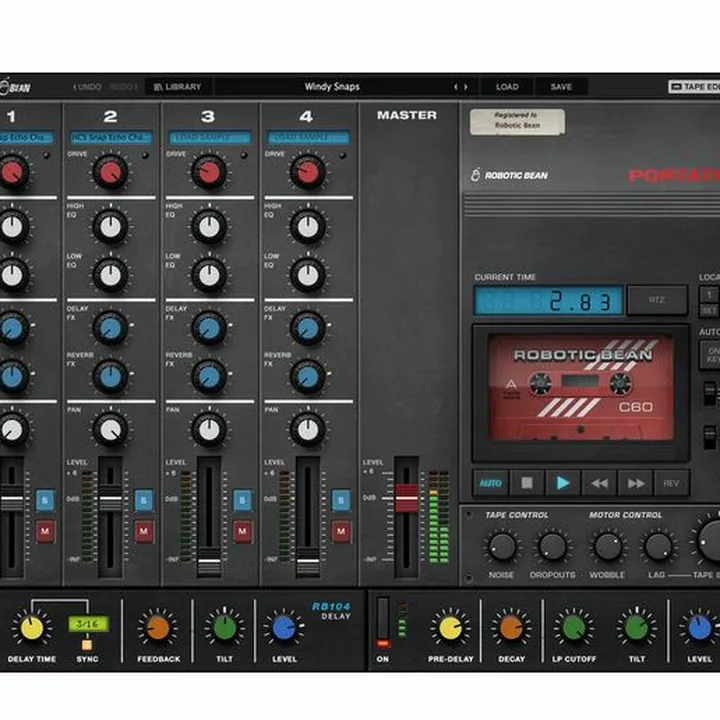
Task: Click the motor Lag knob
Action: [x=658, y=547]
